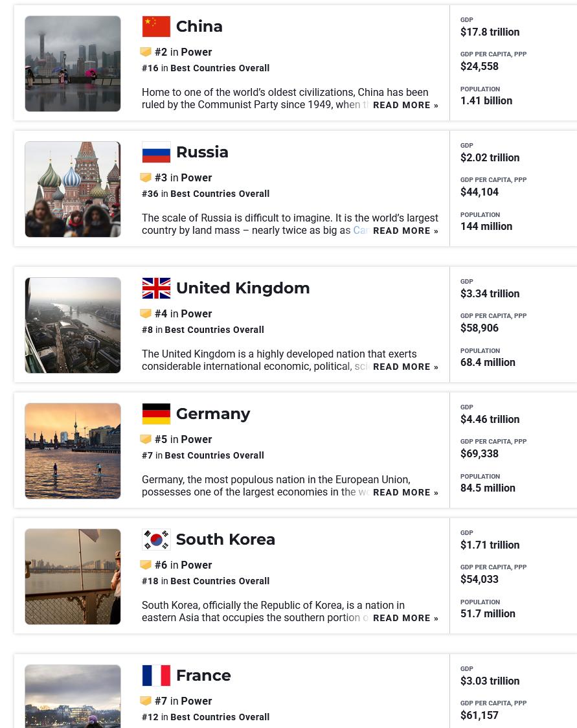The image size is (577, 728).
Task: Click UK's #8 Best Countries Overall link
Action: 203,330
